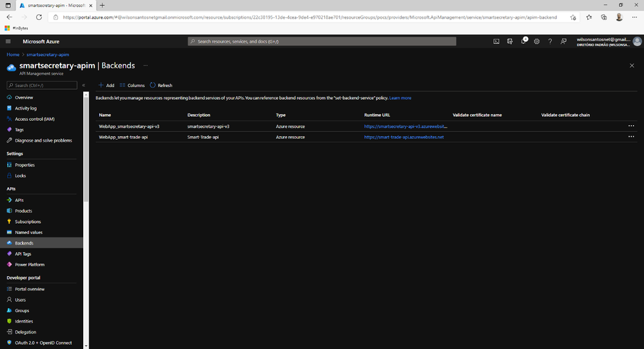This screenshot has width=644, height=349.
Task: Open context menu for WebApp_smartsecretary-api-v3 row
Action: click(x=631, y=126)
